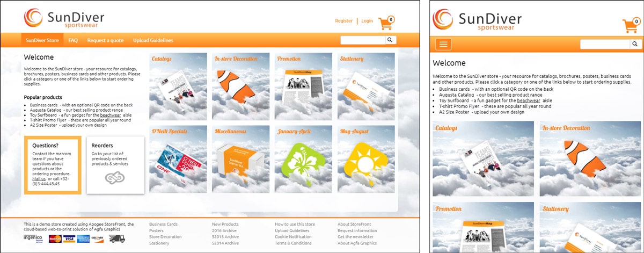
Task: Click the footer Business Cards link
Action: 163,224
